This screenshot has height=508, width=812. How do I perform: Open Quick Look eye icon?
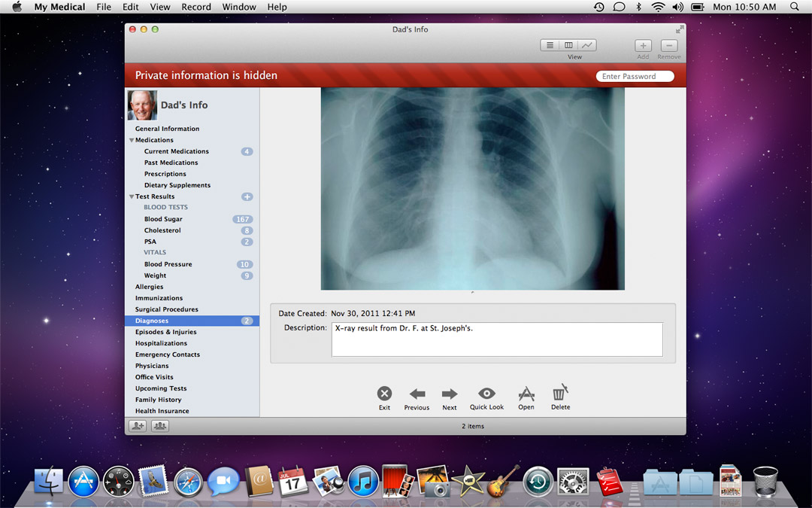[486, 394]
